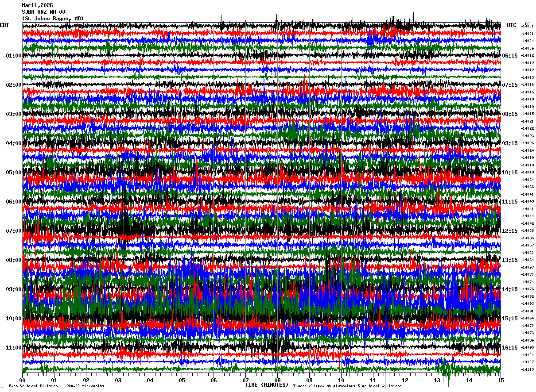Click the UTC timezone label
Screen dimensions: 536x392
click(512, 25)
